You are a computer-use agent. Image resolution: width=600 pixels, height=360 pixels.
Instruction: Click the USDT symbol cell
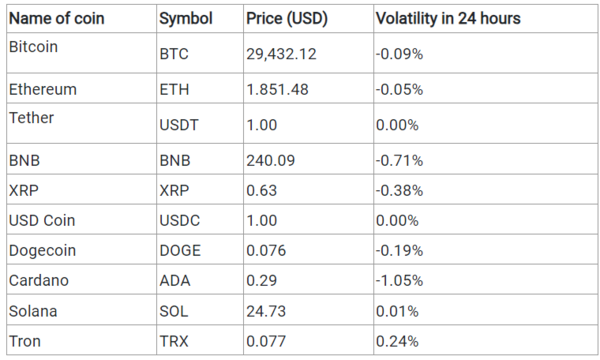[200, 124]
